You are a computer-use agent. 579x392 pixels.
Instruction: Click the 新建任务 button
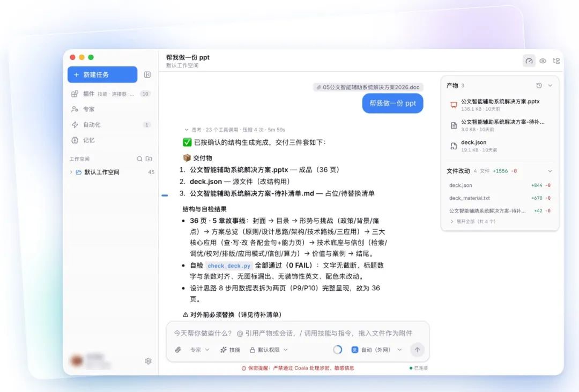102,74
